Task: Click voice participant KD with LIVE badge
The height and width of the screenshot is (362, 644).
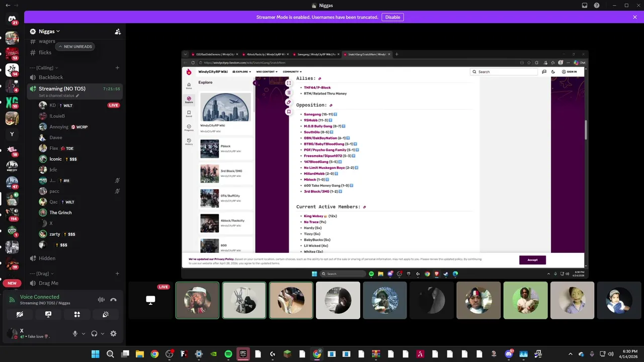Action: coord(80,106)
